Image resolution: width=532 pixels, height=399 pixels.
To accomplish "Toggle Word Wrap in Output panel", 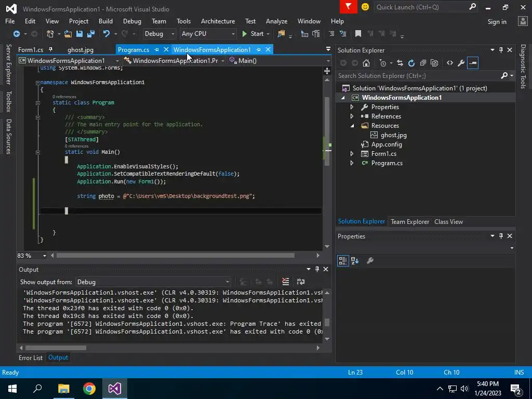I will click(x=301, y=282).
